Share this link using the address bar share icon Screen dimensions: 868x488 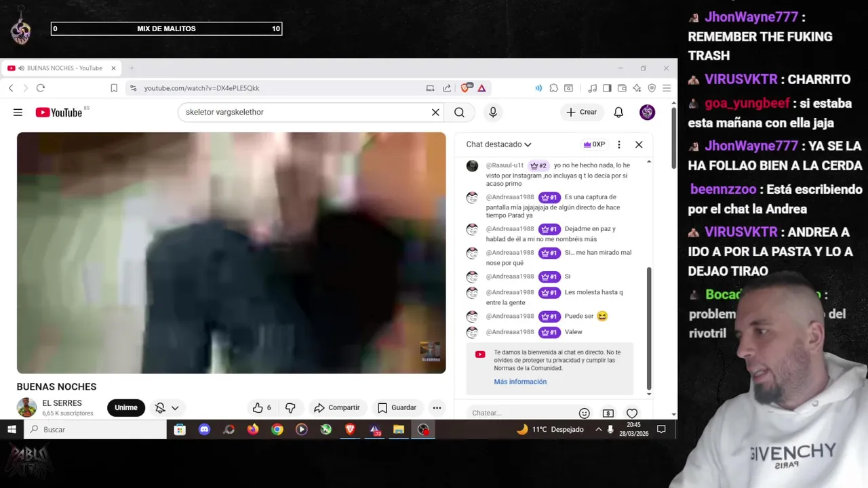pyautogui.click(x=447, y=88)
